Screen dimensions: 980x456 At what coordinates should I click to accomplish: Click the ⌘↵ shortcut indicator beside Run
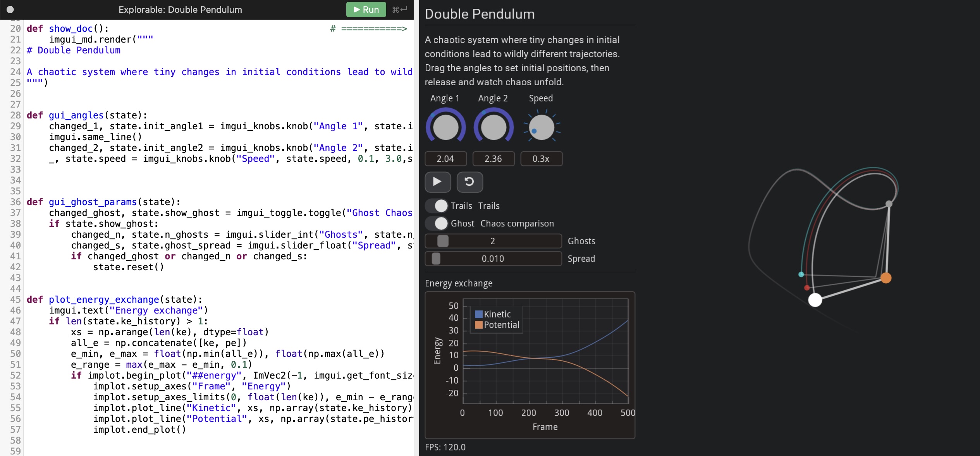(399, 9)
